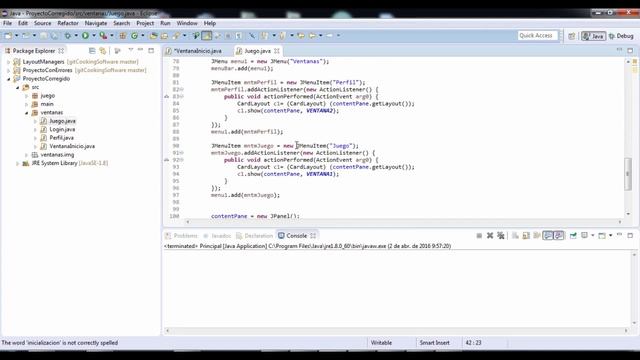Click the Open Type toolbar icon
Viewport: 640px width, 360px height.
click(153, 36)
